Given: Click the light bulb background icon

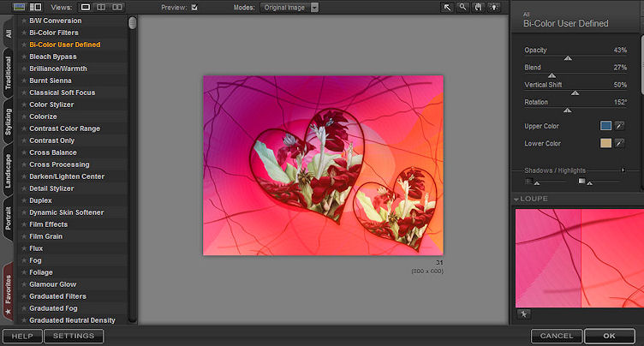Looking at the screenshot, I should point(494,7).
